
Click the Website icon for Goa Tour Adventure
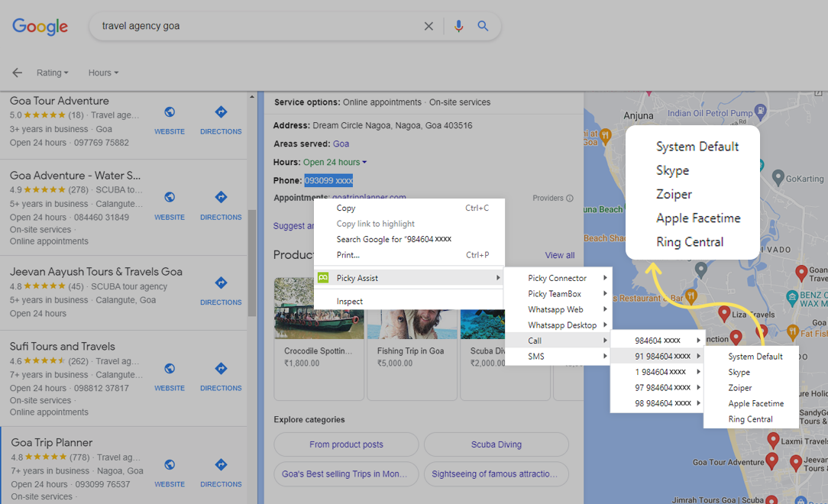point(170,113)
